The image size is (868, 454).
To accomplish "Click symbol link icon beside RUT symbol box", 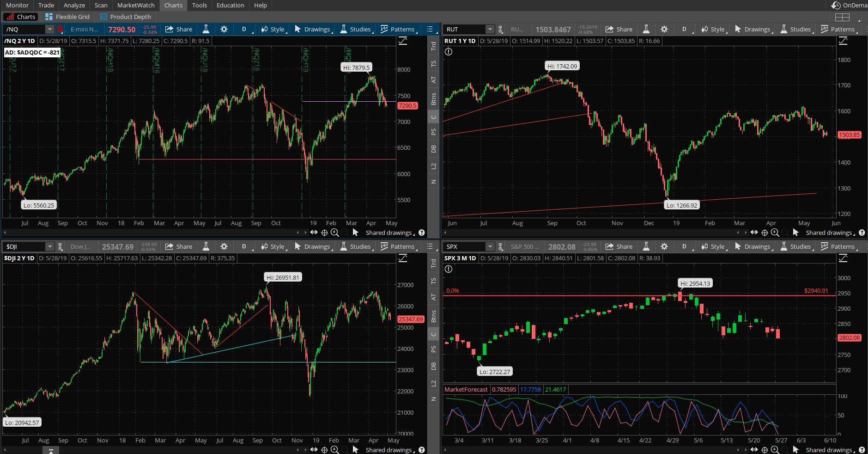I will coord(500,29).
